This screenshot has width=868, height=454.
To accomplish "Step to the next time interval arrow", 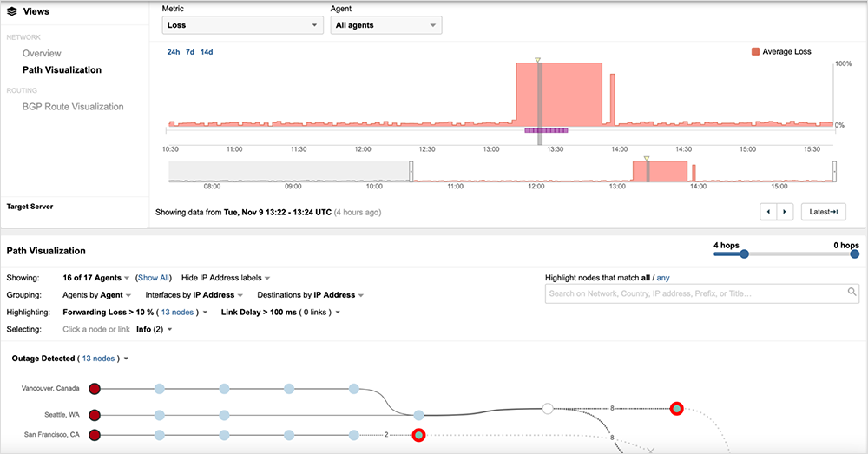I will [x=785, y=212].
